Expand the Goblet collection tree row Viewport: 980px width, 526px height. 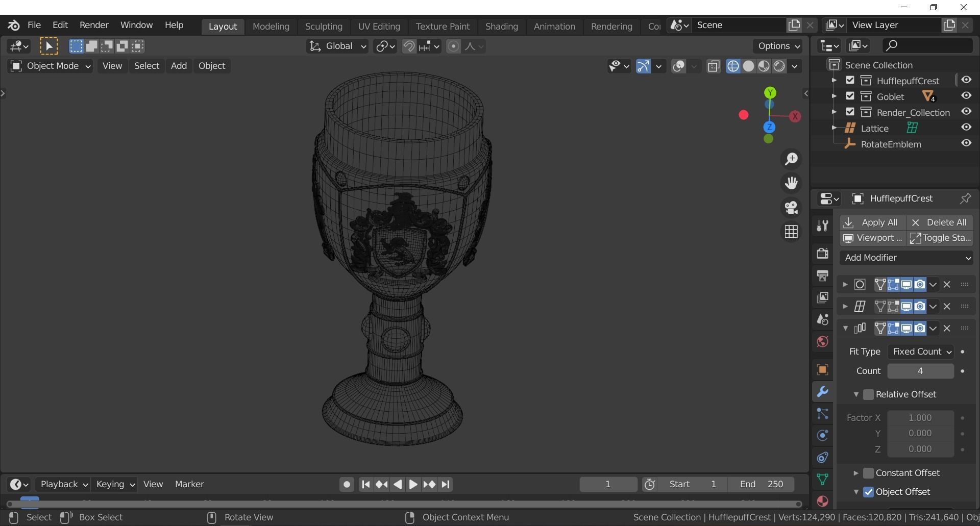[x=834, y=96]
